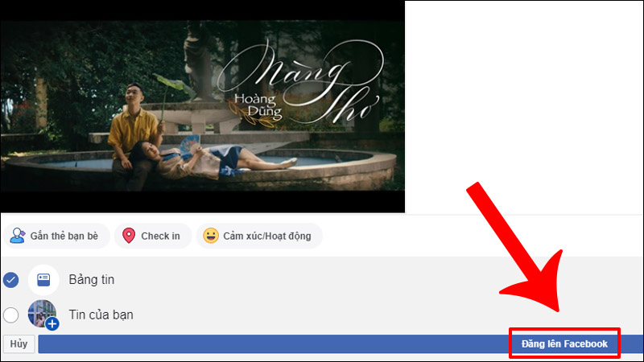Uncheck the Bảng tin checkbox
Screen dimensions: 644x362
click(x=10, y=280)
